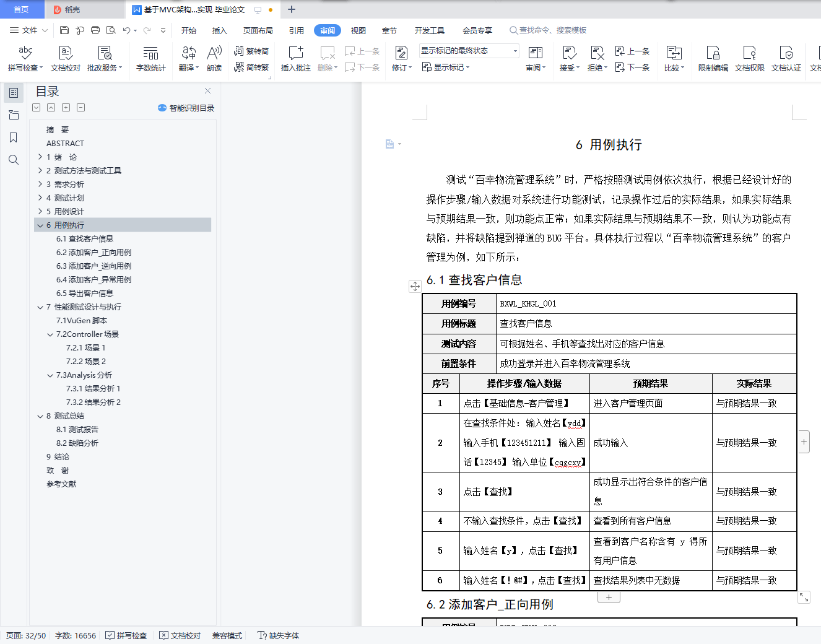Open document certification (文档认证)
This screenshot has width=821, height=644.
pos(786,59)
